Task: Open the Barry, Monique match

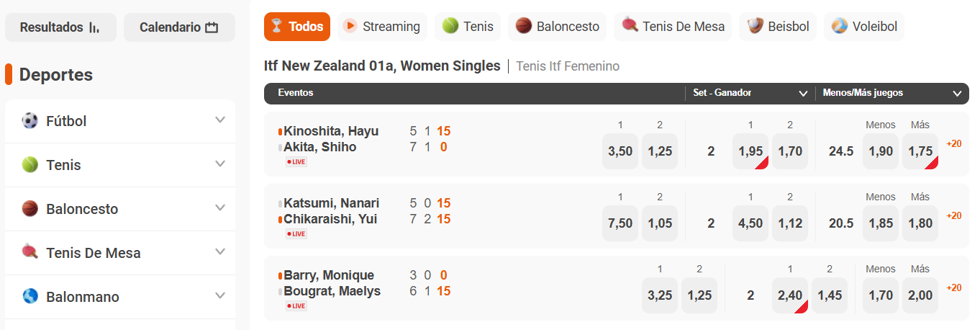Action: pos(329,275)
